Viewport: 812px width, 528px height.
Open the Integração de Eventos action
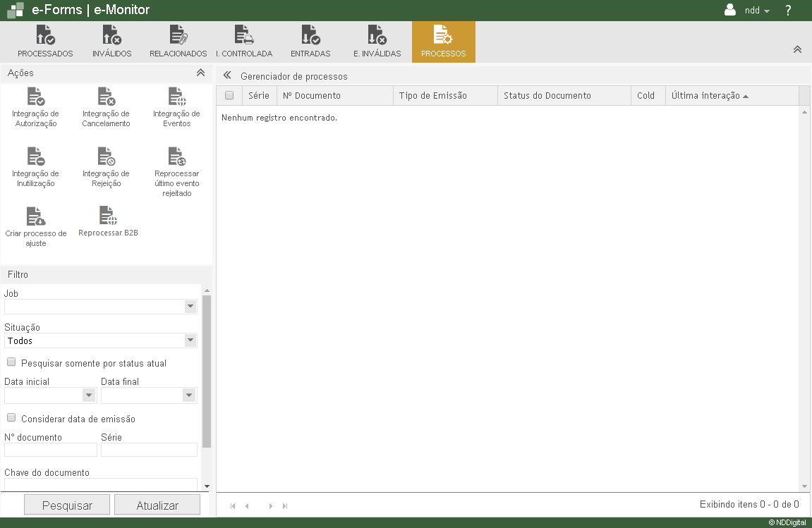pyautogui.click(x=176, y=97)
